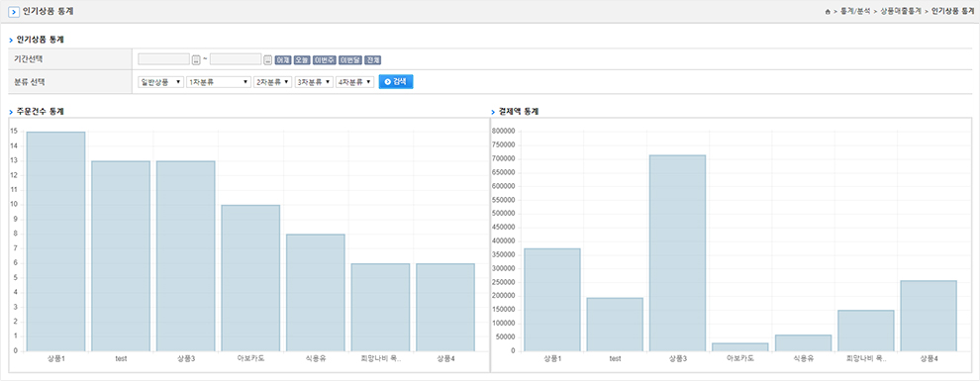Click the 희망나비 bar in the 주문건수 chart
Image resolution: width=980 pixels, height=381 pixels.
point(381,308)
